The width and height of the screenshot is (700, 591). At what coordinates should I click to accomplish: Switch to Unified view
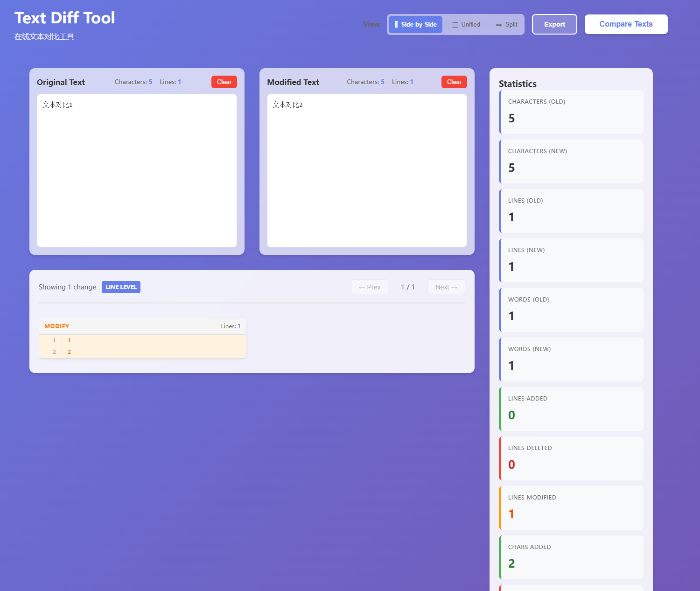pos(466,24)
